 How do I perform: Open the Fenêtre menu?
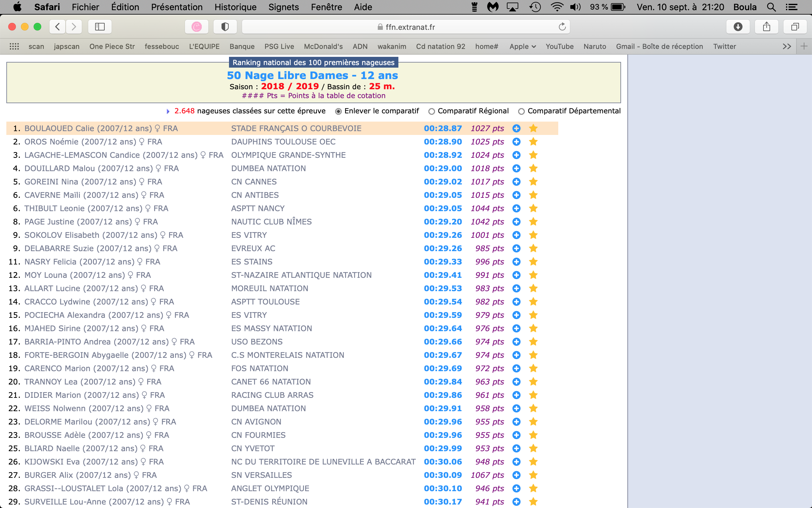[x=326, y=7]
